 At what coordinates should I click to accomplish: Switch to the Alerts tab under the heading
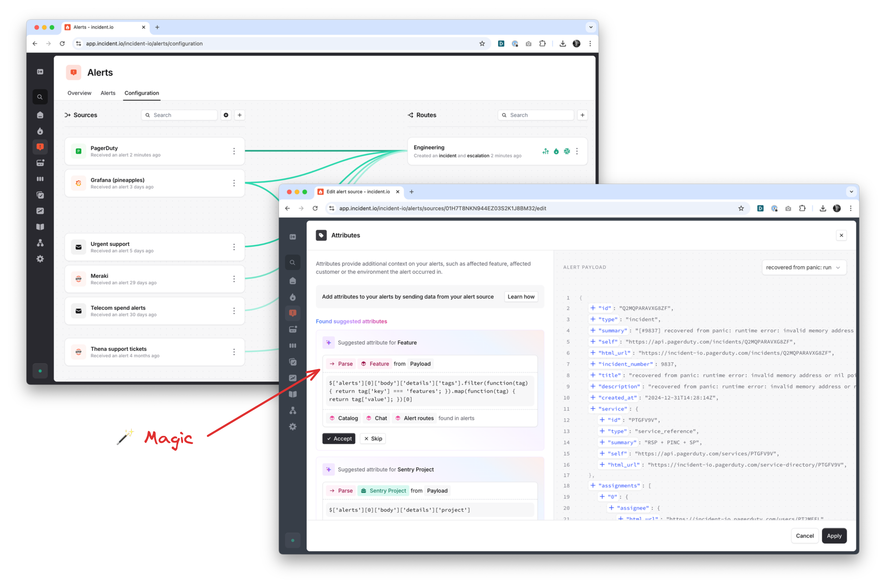[x=108, y=93]
